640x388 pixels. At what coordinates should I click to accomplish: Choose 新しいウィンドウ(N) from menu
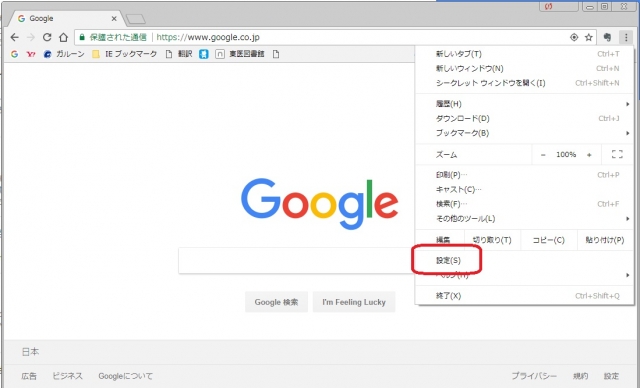pyautogui.click(x=525, y=69)
